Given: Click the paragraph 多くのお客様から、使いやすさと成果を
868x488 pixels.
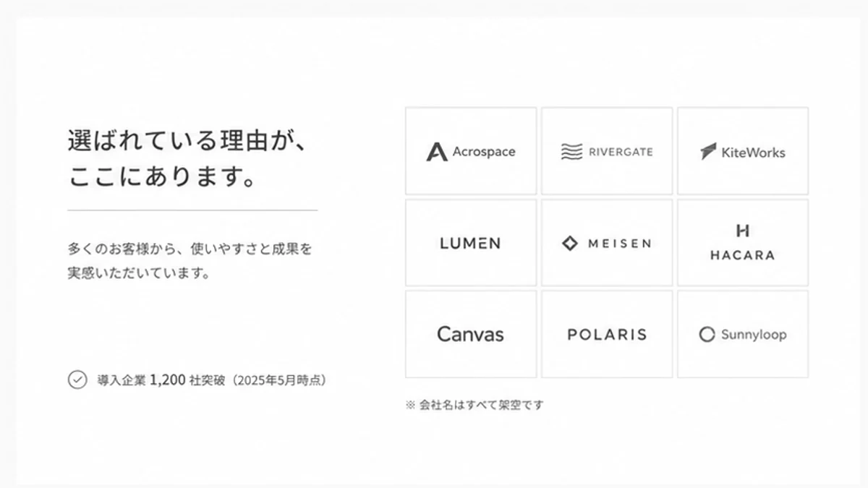Looking at the screenshot, I should [190, 249].
